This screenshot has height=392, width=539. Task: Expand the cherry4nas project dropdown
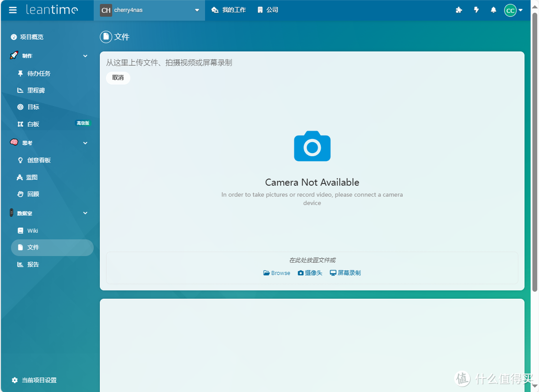pyautogui.click(x=197, y=9)
